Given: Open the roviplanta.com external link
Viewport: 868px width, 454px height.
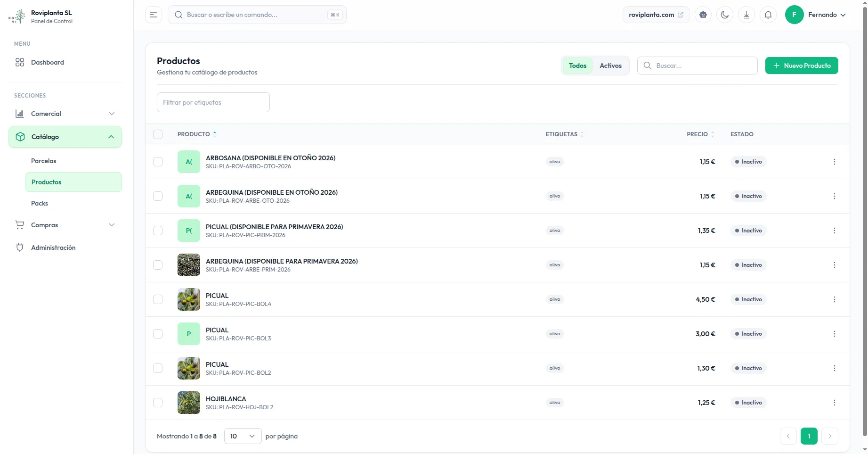Looking at the screenshot, I should tap(656, 15).
